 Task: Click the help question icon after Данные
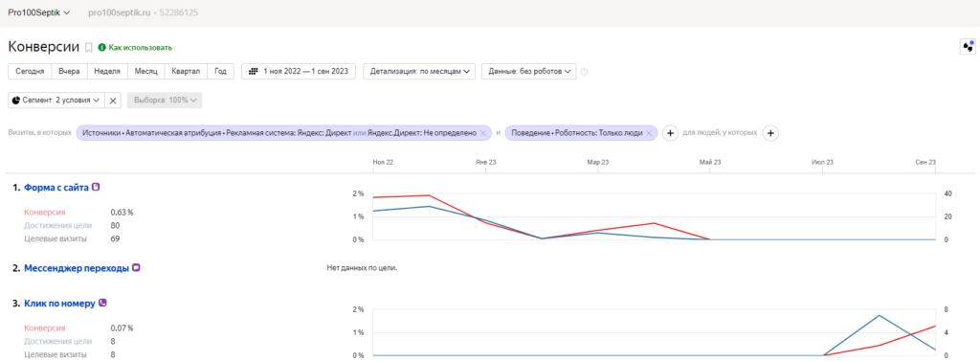click(584, 71)
